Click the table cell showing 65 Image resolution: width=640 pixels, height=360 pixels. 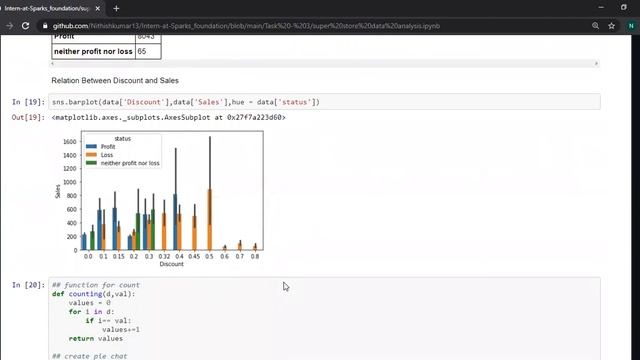click(148, 51)
